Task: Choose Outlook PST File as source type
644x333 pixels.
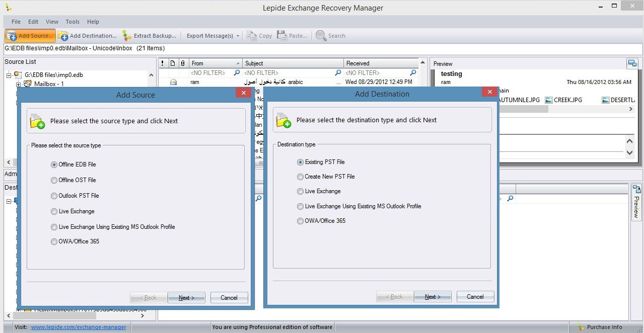Action: click(54, 196)
